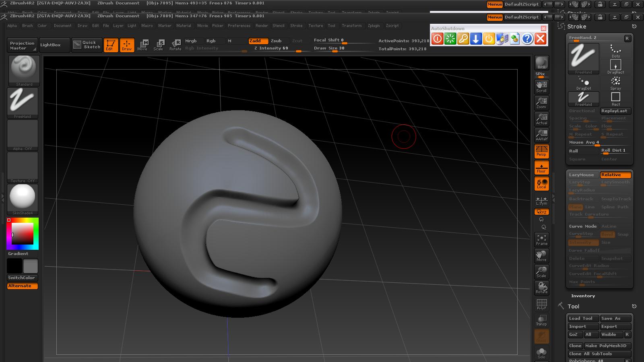Open the Alpha Off thumbnail
The width and height of the screenshot is (644, 362).
pyautogui.click(x=23, y=135)
